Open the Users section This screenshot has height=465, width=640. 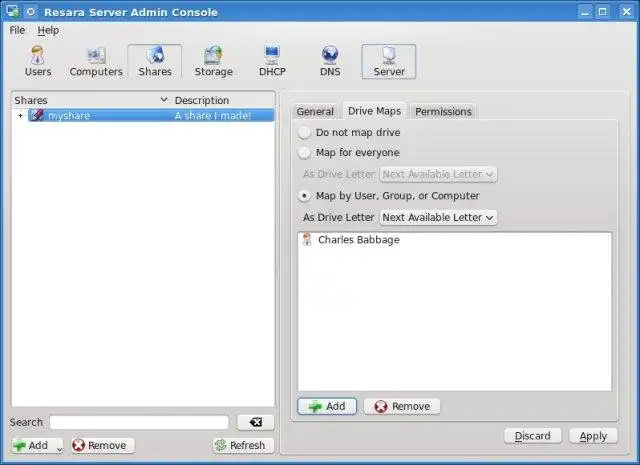(38, 61)
